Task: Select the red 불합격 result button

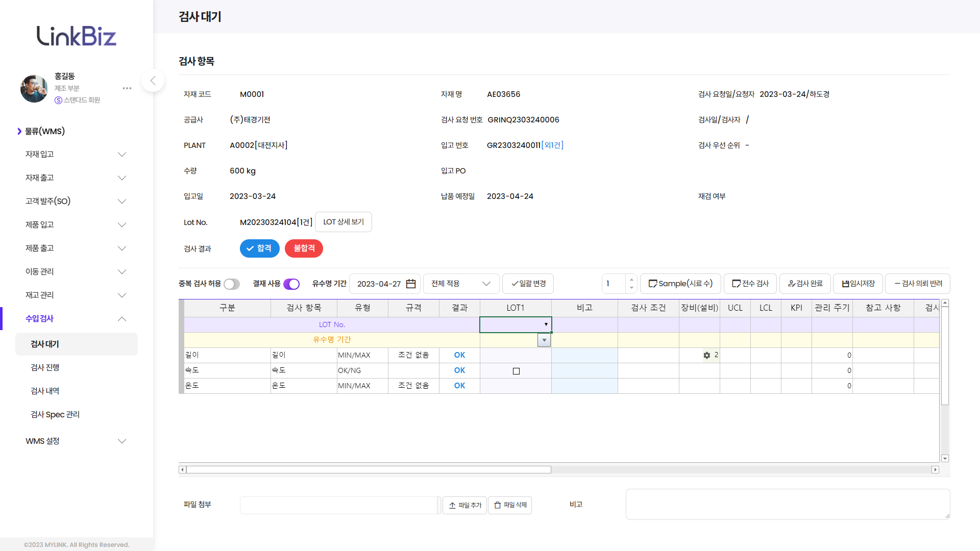Action: coord(304,248)
